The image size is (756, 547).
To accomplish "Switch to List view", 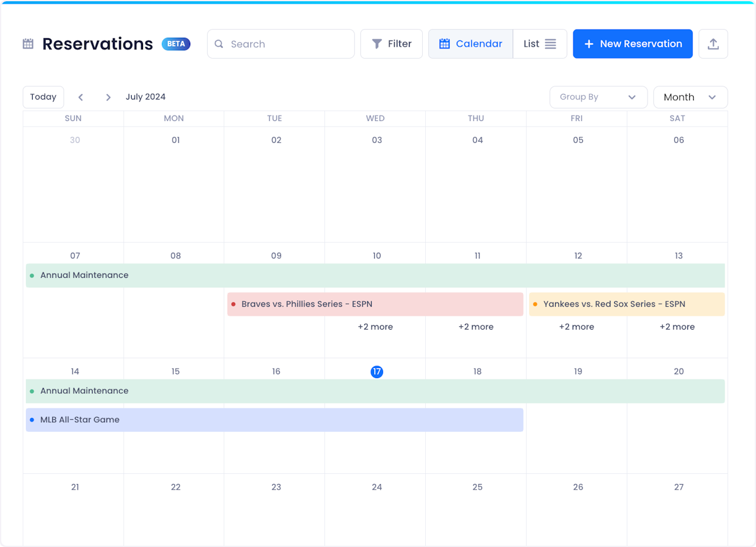I will click(540, 44).
